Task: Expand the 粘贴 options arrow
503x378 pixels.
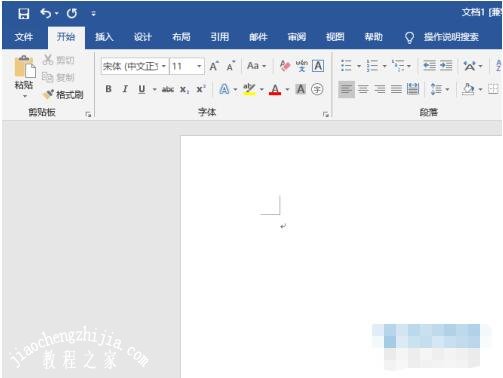Action: (25, 96)
